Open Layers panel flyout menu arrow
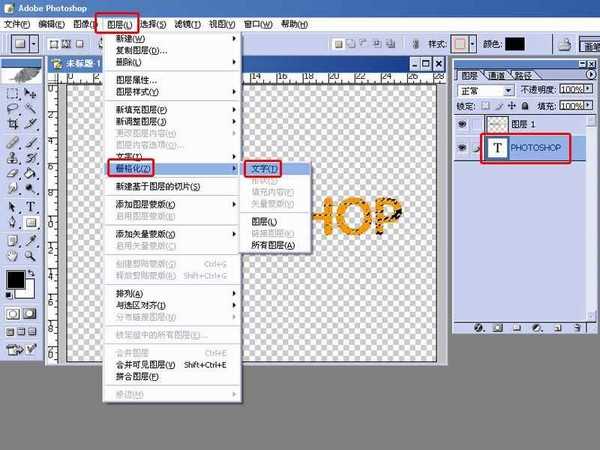Image resolution: width=600 pixels, height=450 pixels. coord(591,74)
